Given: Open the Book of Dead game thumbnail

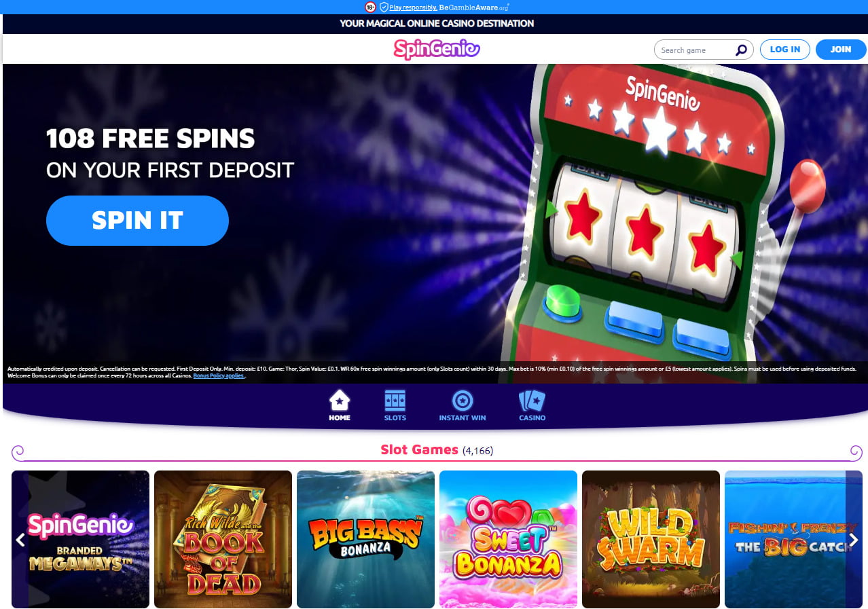Looking at the screenshot, I should tap(223, 539).
